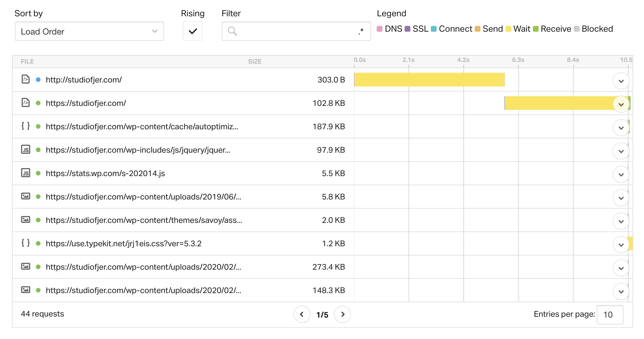Image resolution: width=644 pixels, height=339 pixels.
Task: Expand details for uploads/2019/06 request
Action: click(x=621, y=198)
